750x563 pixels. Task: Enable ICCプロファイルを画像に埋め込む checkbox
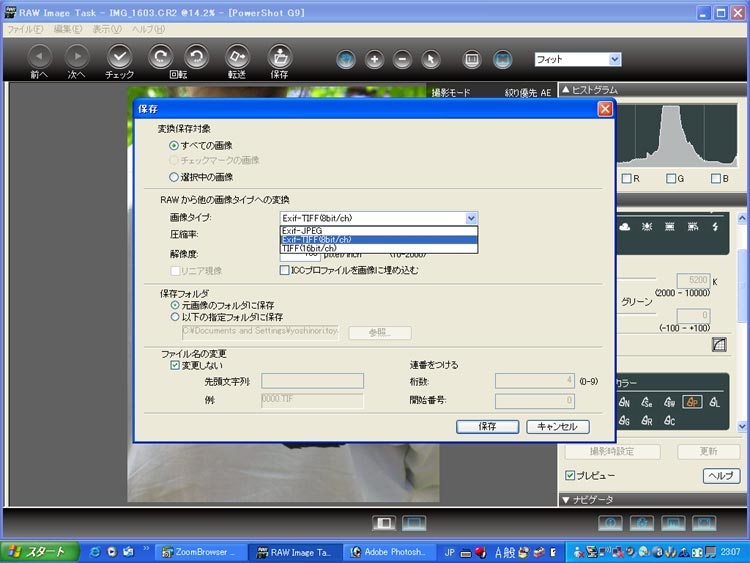click(284, 270)
